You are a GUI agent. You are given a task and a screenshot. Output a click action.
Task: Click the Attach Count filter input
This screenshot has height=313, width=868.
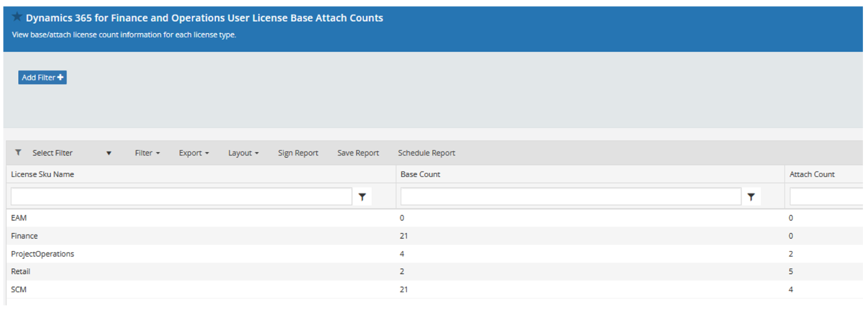(x=827, y=197)
